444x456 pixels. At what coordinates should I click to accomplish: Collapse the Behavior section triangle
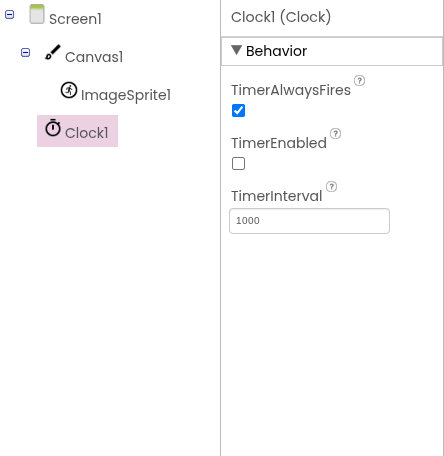click(236, 50)
